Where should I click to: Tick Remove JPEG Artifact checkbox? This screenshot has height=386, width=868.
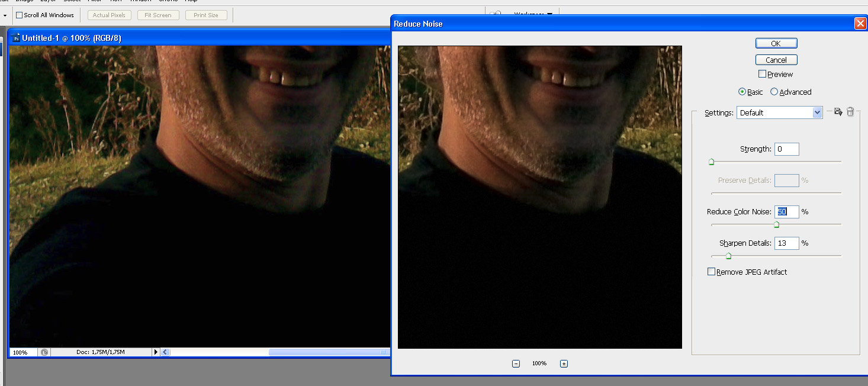[x=712, y=272]
